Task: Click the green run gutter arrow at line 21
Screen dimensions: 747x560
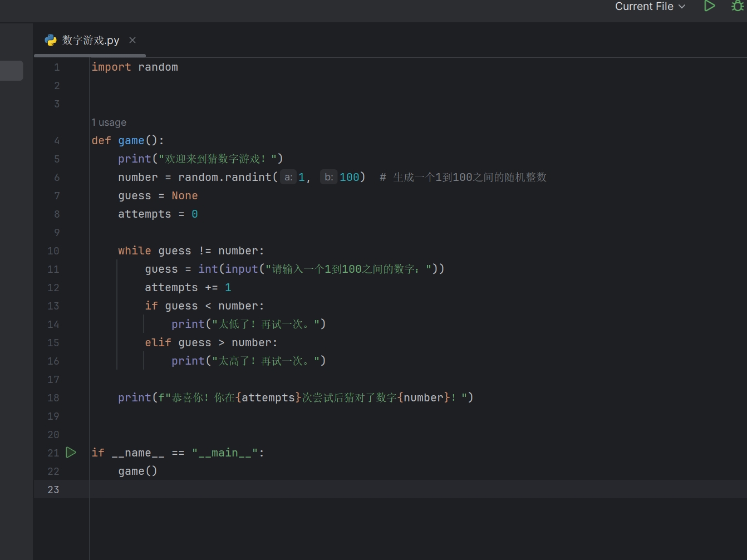Action: [x=71, y=453]
